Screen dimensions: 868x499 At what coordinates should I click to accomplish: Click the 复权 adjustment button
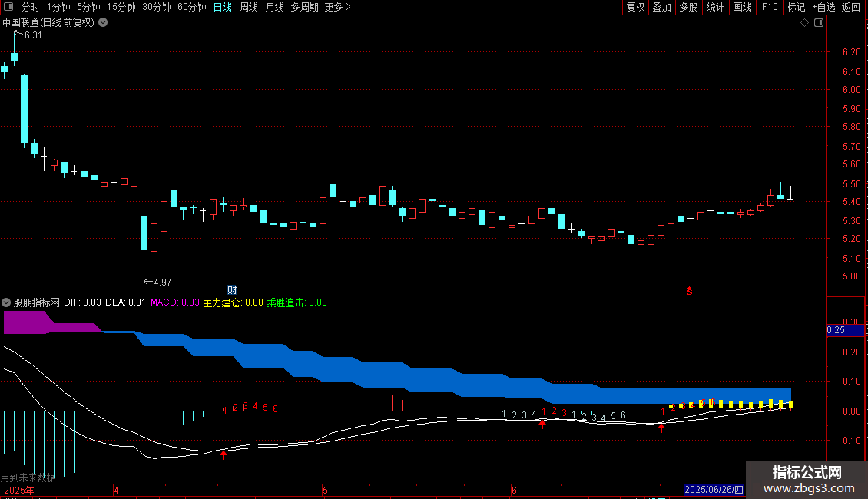(635, 7)
